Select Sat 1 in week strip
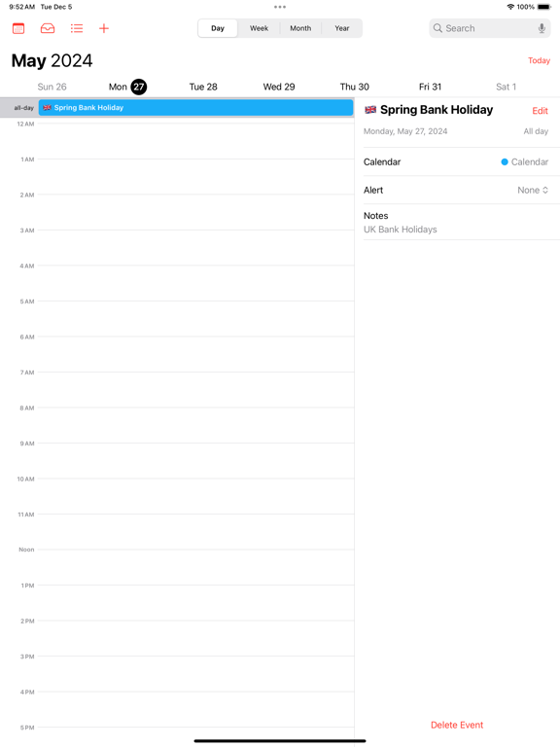The image size is (560, 747). pos(506,87)
